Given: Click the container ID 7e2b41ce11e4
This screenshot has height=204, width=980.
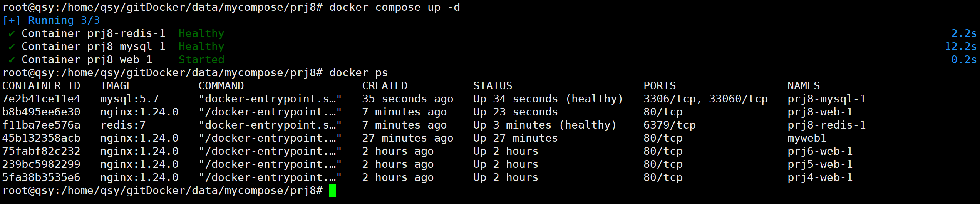Looking at the screenshot, I should coord(41,99).
